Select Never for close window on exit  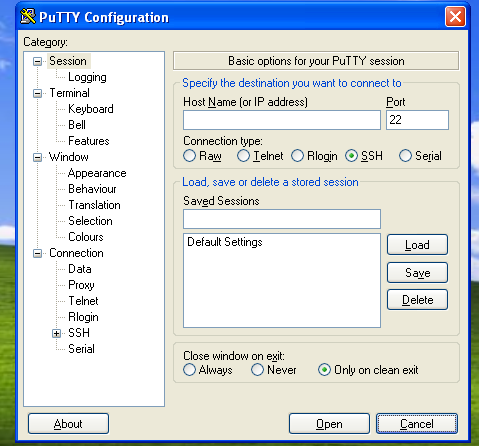click(257, 370)
